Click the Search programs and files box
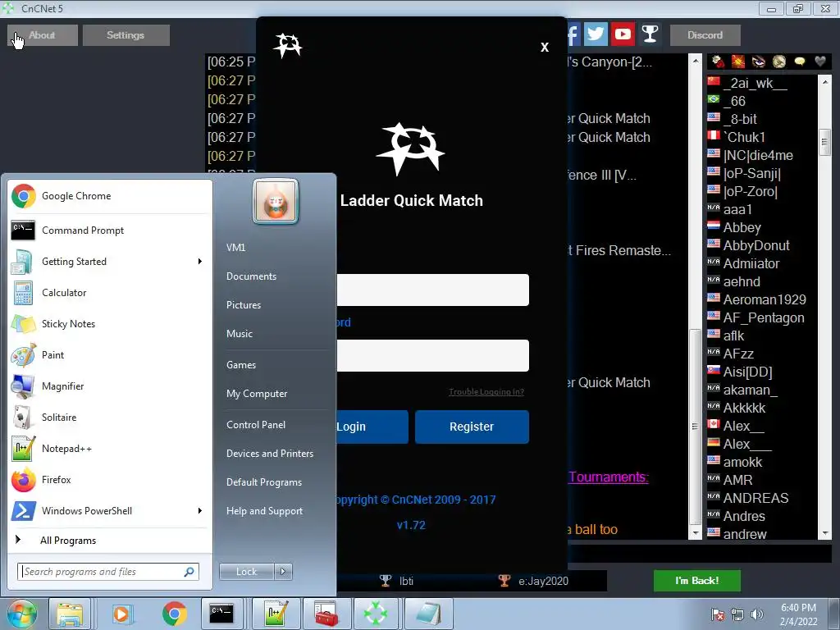Image resolution: width=840 pixels, height=630 pixels. coord(108,572)
